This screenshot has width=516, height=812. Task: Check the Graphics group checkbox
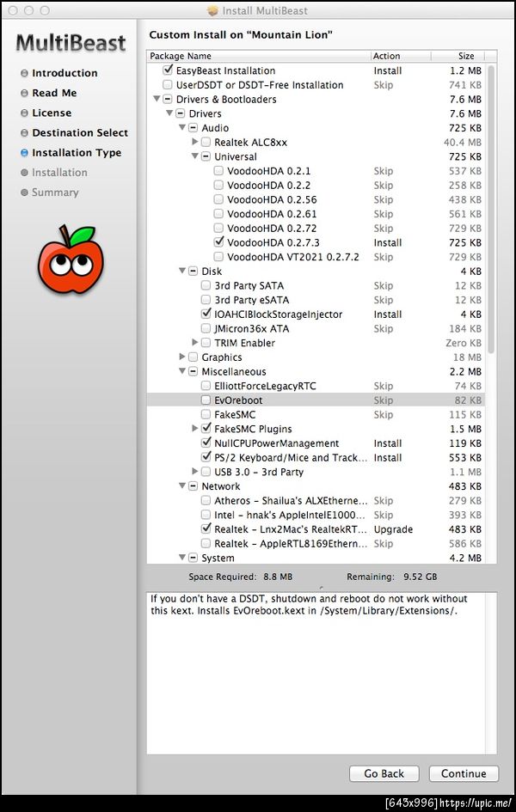point(193,357)
